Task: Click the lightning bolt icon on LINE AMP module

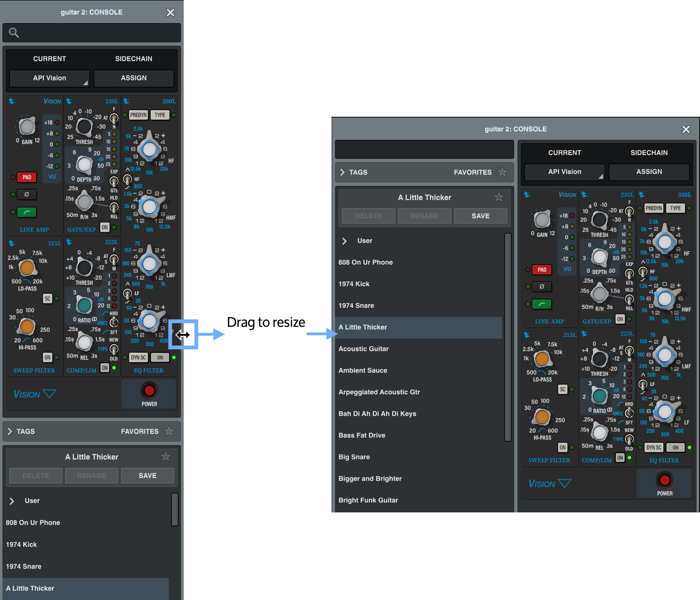Action: click(12, 101)
